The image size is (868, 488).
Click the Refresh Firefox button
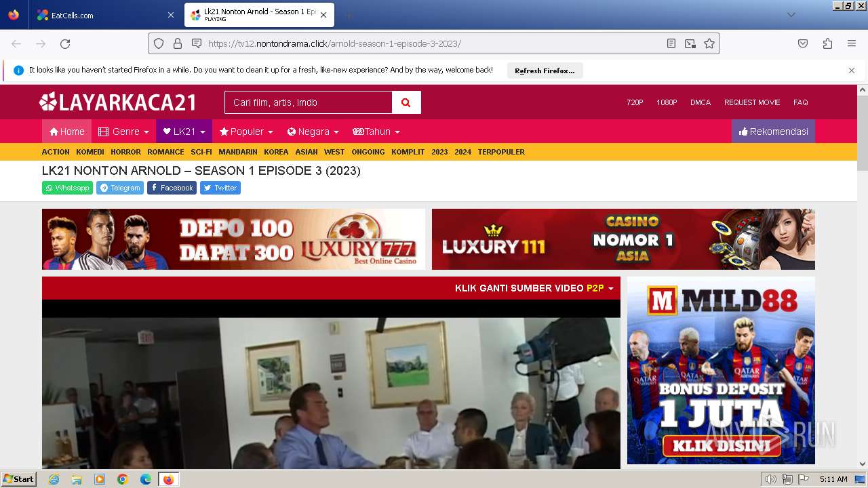coord(545,70)
